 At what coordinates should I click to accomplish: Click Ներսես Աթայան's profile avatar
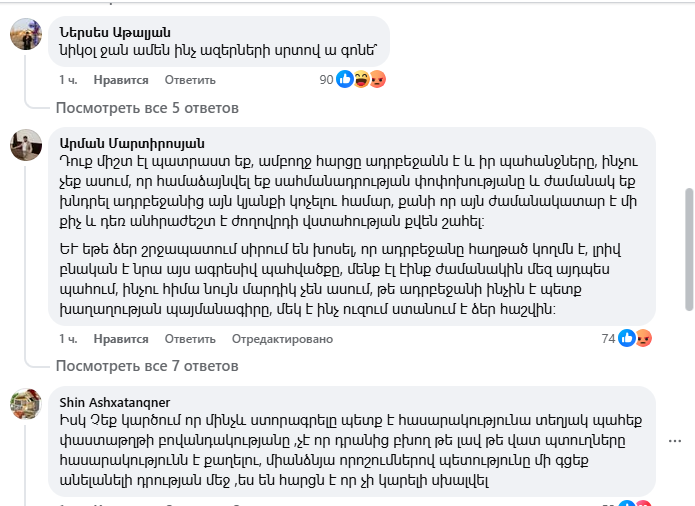[25, 34]
